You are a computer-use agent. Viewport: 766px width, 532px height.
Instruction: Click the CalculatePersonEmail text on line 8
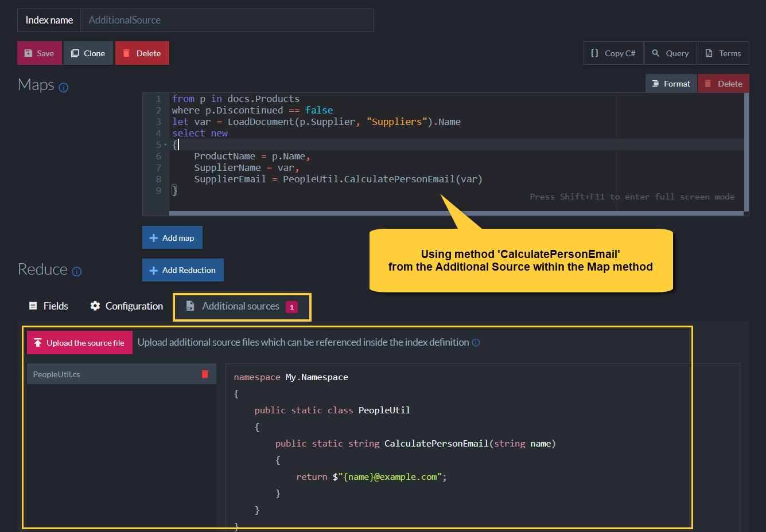pyautogui.click(x=399, y=179)
